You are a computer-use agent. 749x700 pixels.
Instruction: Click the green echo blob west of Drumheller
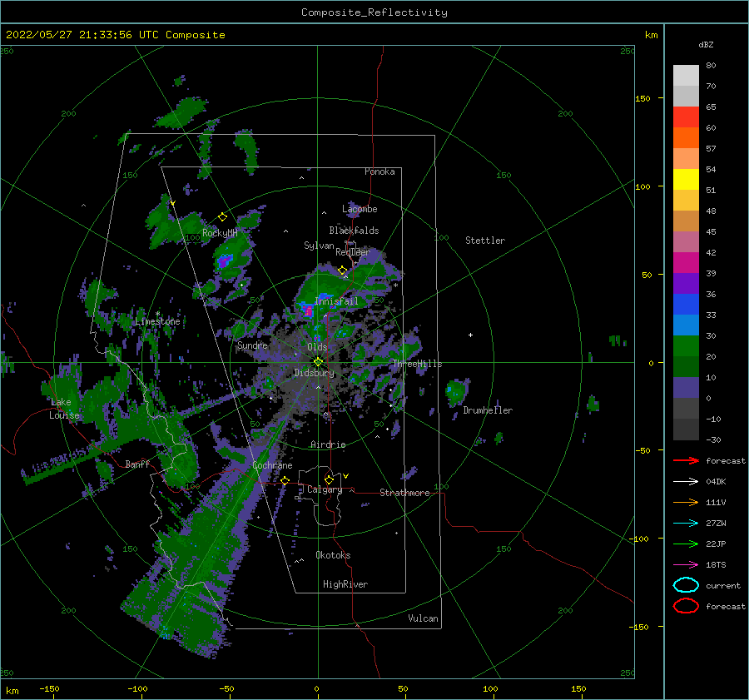click(457, 391)
